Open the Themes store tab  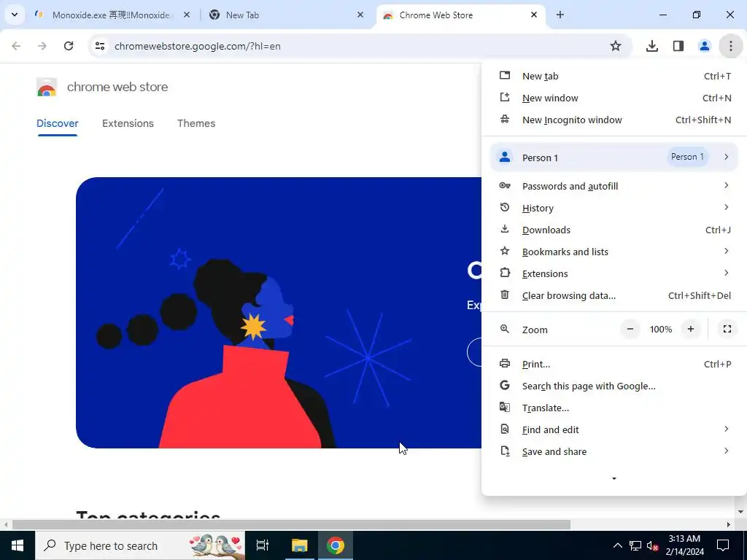196,123
